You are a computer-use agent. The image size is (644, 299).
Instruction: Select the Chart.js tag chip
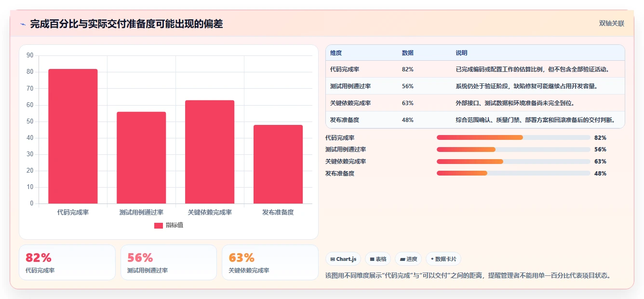pos(343,259)
